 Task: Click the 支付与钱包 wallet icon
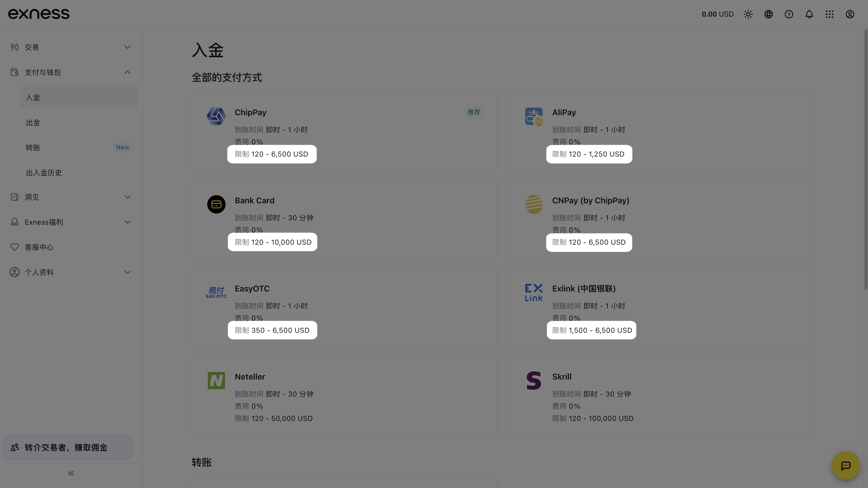pyautogui.click(x=15, y=72)
